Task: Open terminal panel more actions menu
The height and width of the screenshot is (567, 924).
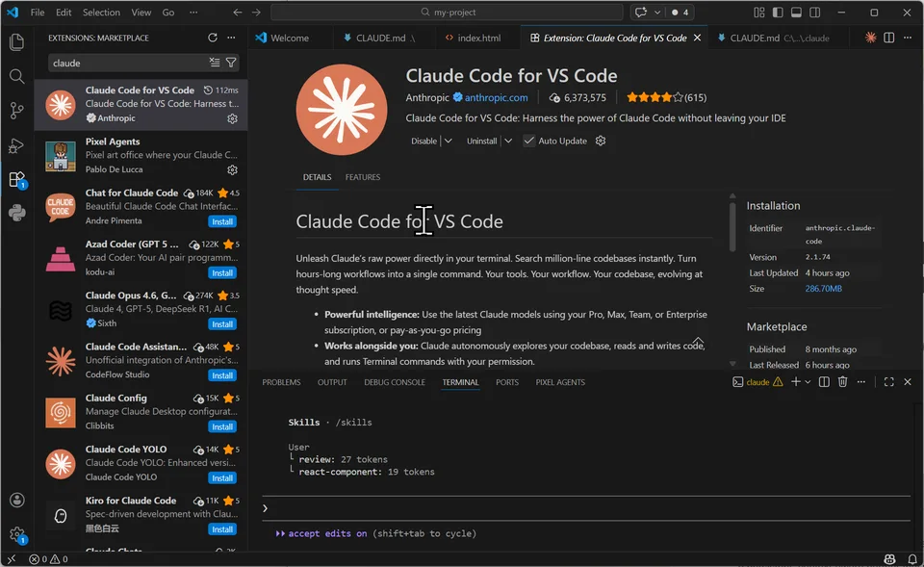Action: point(860,382)
